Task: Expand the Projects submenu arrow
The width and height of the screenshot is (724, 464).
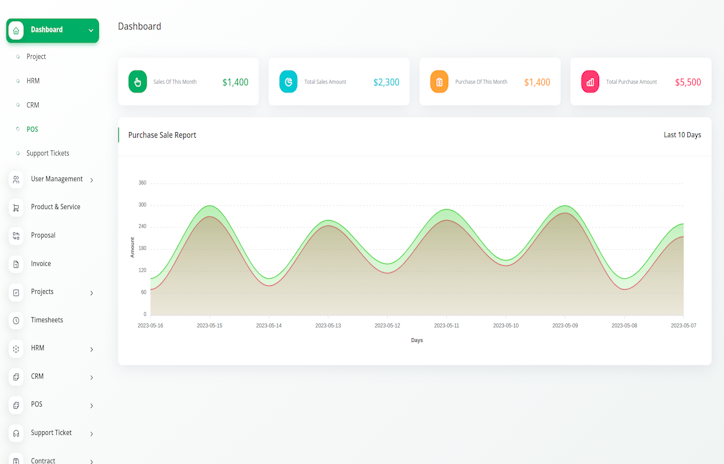Action: coord(92,293)
